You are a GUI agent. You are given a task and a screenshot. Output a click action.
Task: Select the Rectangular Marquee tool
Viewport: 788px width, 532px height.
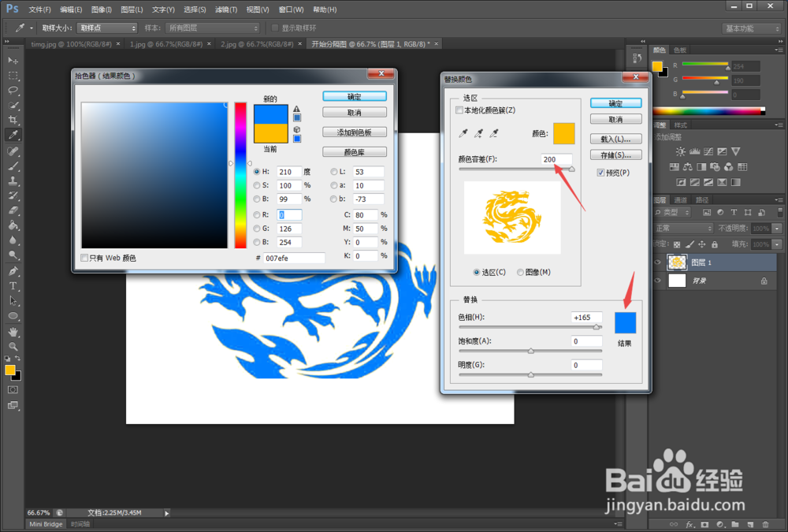(13, 76)
